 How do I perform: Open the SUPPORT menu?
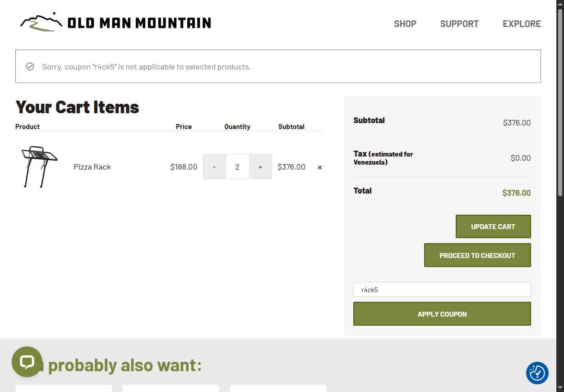coord(459,24)
